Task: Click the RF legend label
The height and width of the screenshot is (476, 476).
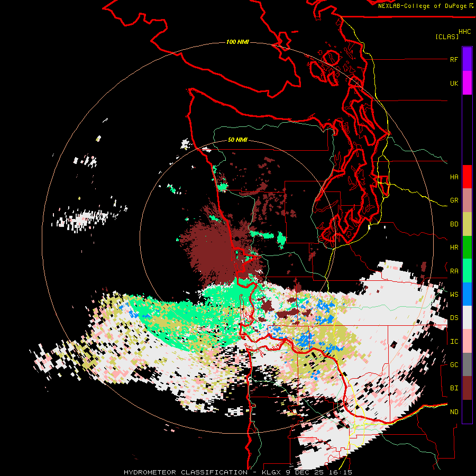Action: [x=454, y=59]
